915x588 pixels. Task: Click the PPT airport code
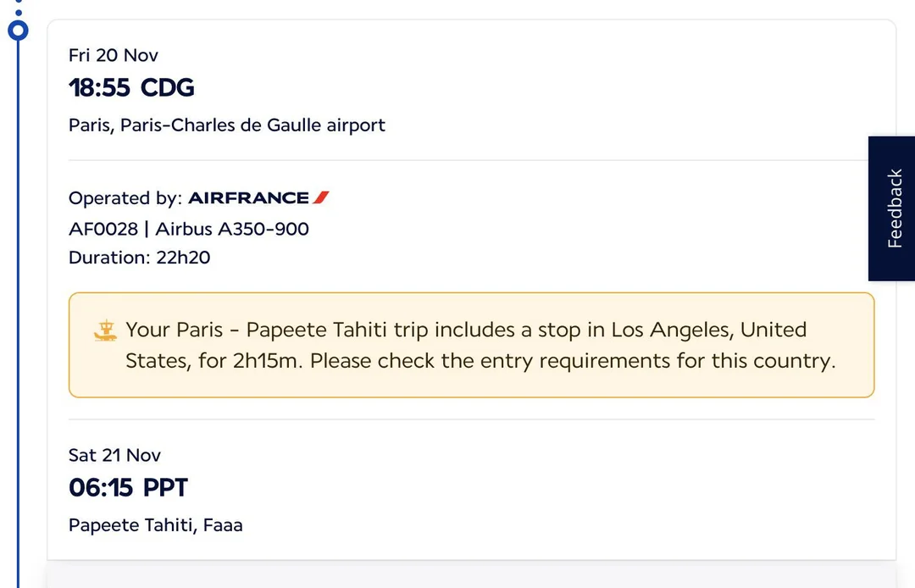pos(165,488)
